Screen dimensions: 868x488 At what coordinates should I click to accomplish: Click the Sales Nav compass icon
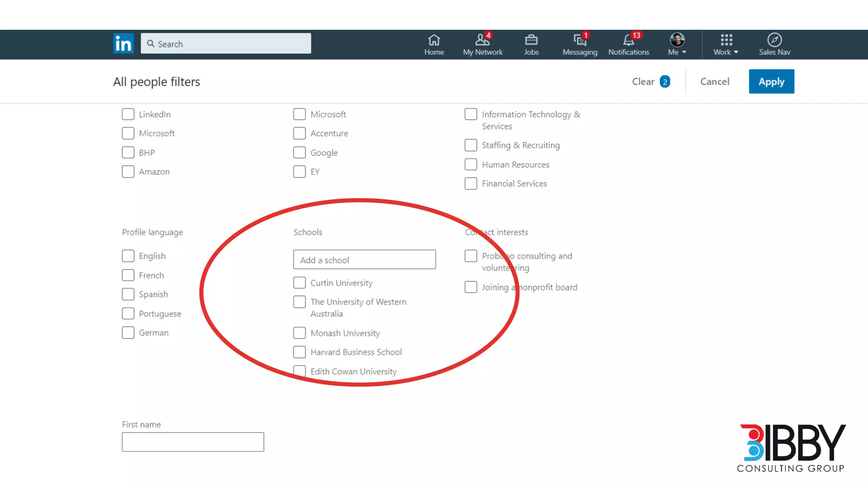[x=774, y=40]
